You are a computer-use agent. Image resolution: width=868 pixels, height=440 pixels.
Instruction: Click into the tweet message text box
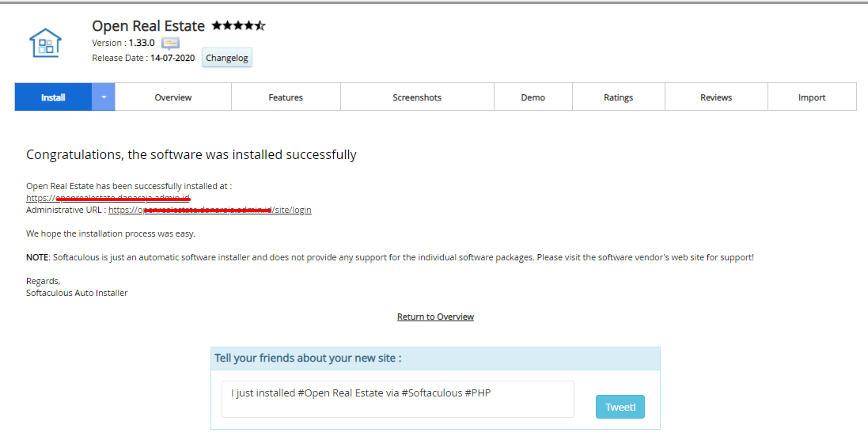tap(398, 399)
